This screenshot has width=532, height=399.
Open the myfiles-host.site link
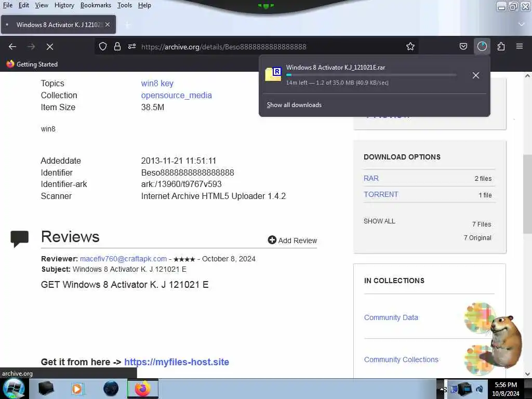[177, 362]
